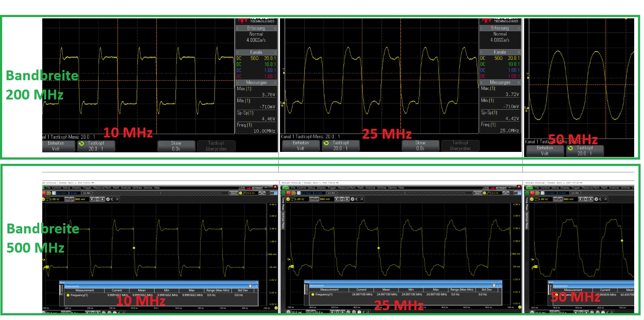Click trigger T icon in 10 MHz window toolbar

[240, 193]
